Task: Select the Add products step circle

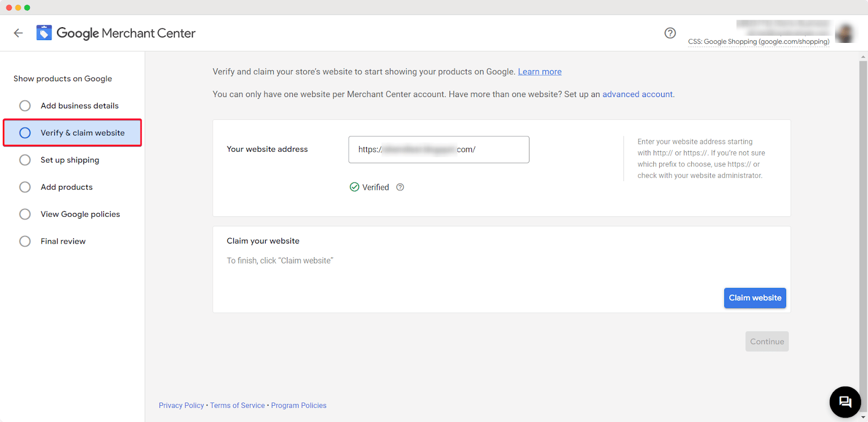Action: [x=25, y=187]
